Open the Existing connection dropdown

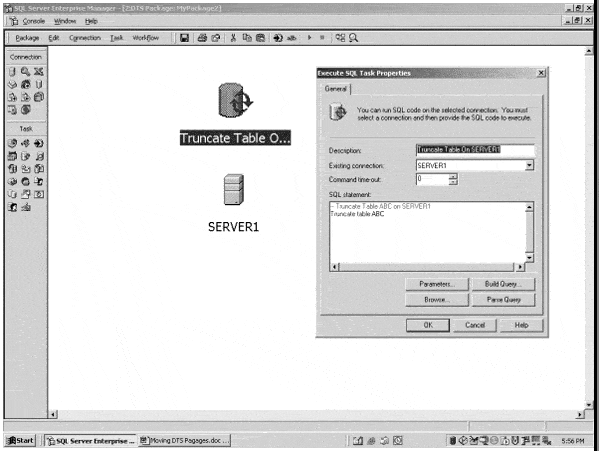tap(529, 165)
